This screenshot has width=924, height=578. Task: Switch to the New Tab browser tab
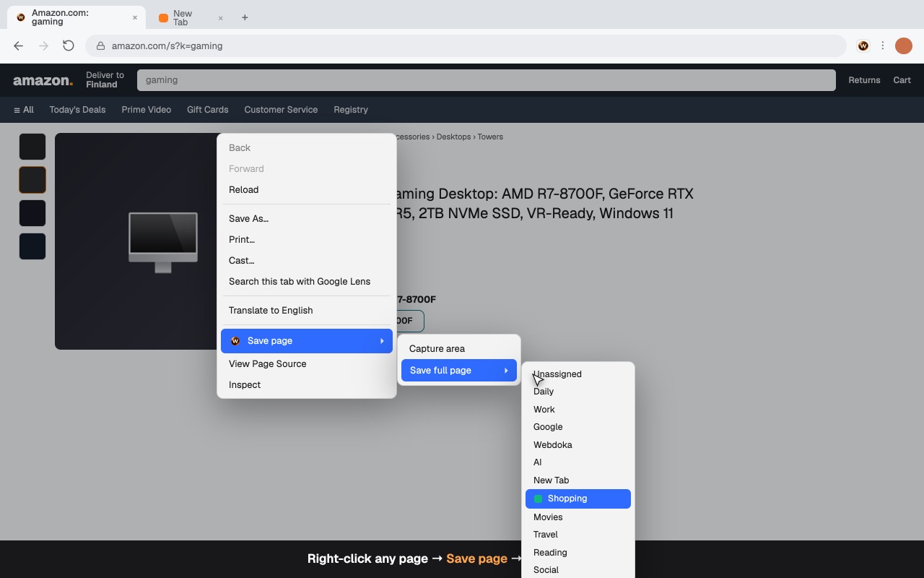pos(191,17)
